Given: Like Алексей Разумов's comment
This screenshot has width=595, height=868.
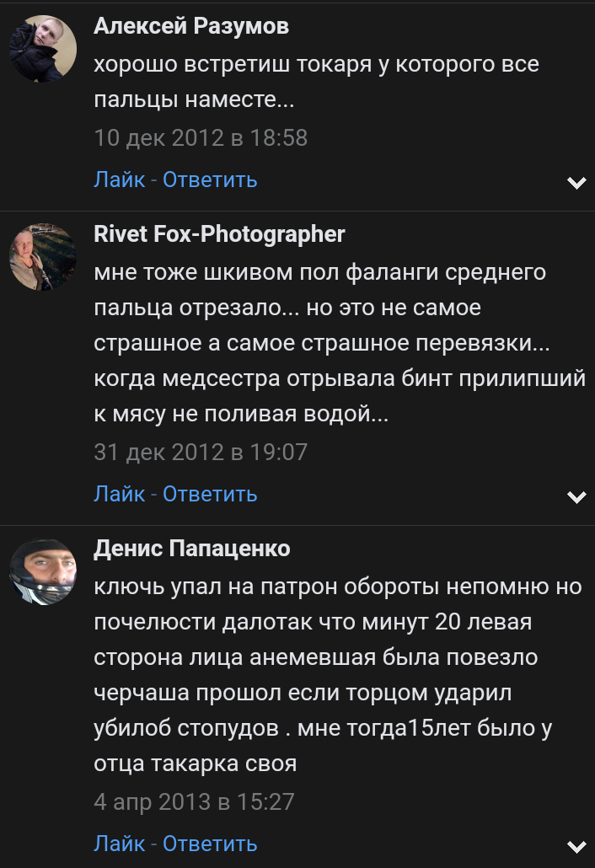Looking at the screenshot, I should tap(120, 179).
